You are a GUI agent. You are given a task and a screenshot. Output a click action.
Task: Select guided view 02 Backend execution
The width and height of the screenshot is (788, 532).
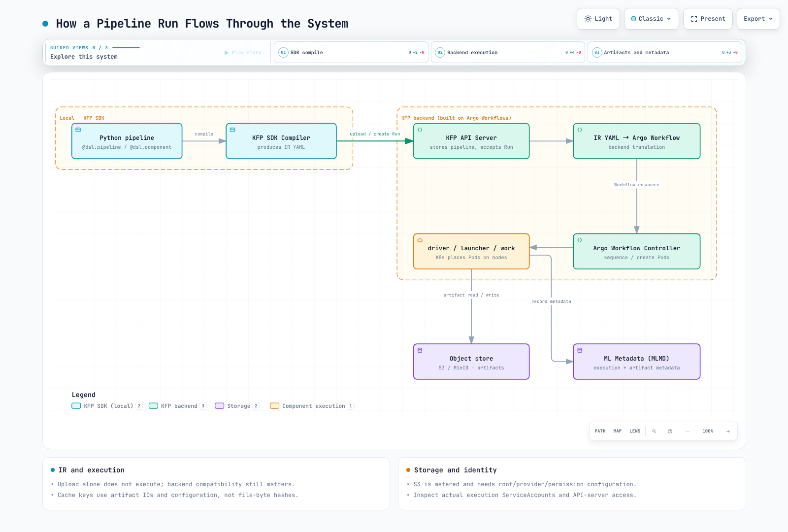coord(508,52)
